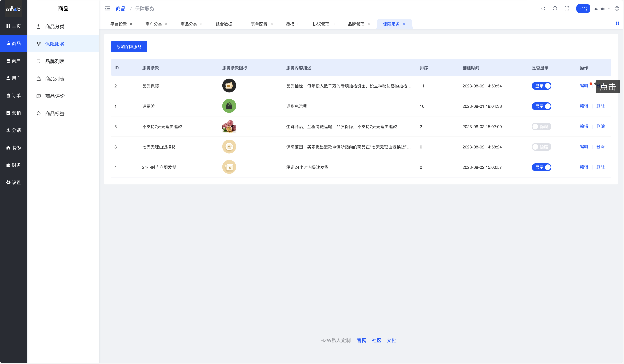Toggle 显示 switch for 24小时内立即发货
Screen dimensions: 624x364
pos(541,167)
